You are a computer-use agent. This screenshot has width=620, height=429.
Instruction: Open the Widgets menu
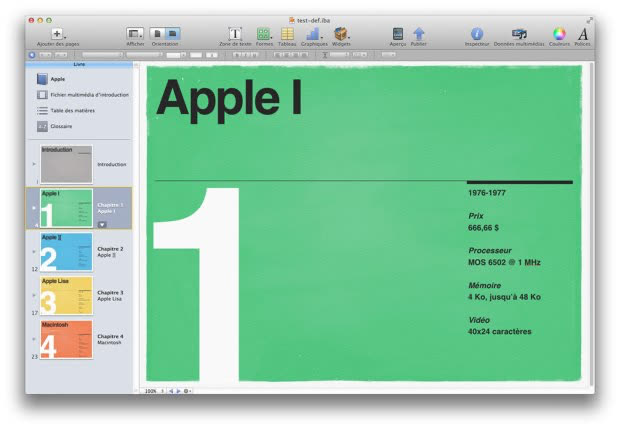coord(341,34)
